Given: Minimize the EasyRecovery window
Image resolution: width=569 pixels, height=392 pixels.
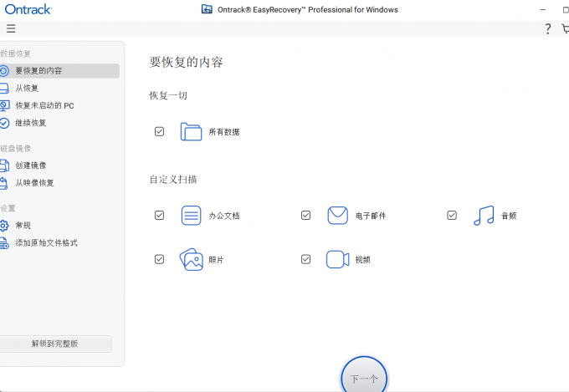Looking at the screenshot, I should pos(543,10).
